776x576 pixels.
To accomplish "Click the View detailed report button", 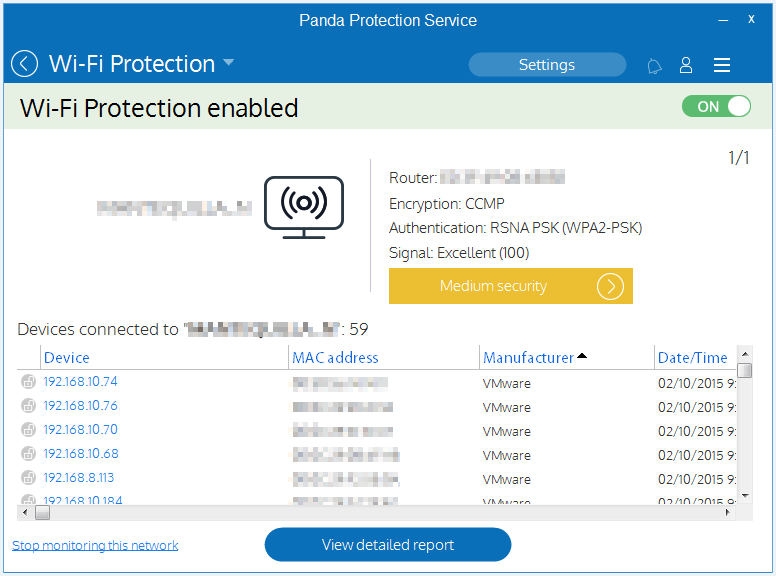I will point(388,545).
